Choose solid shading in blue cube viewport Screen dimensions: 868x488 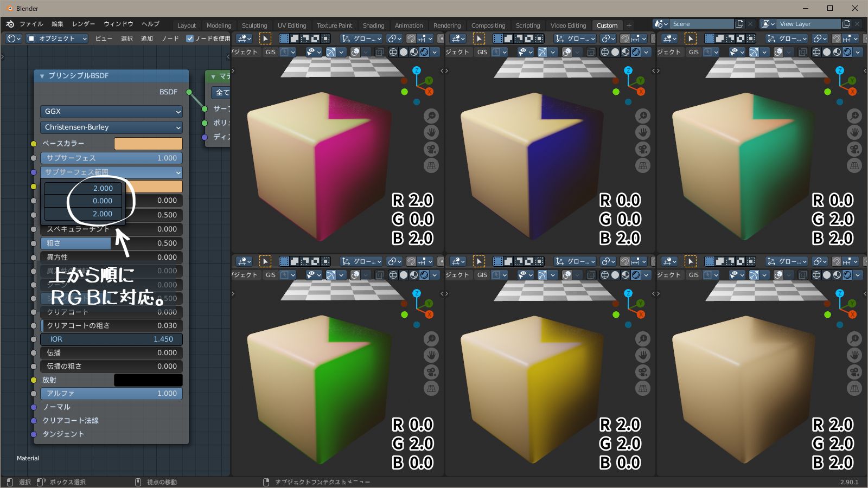coord(615,52)
